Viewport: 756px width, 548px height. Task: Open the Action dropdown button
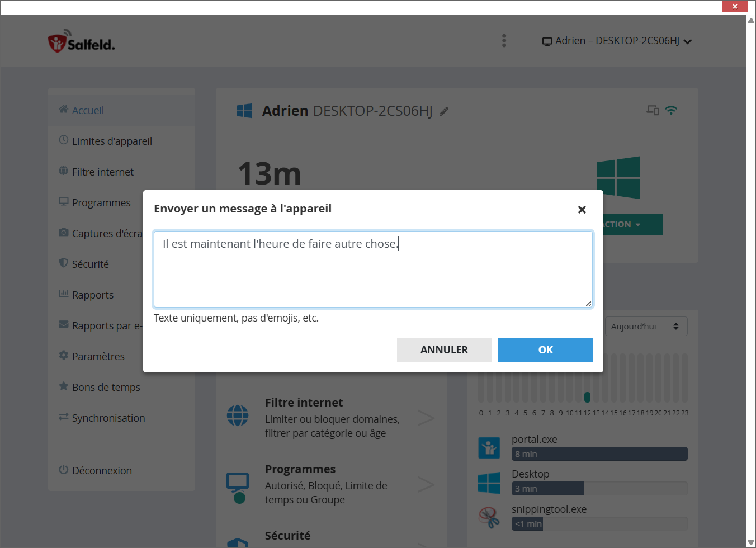point(633,224)
